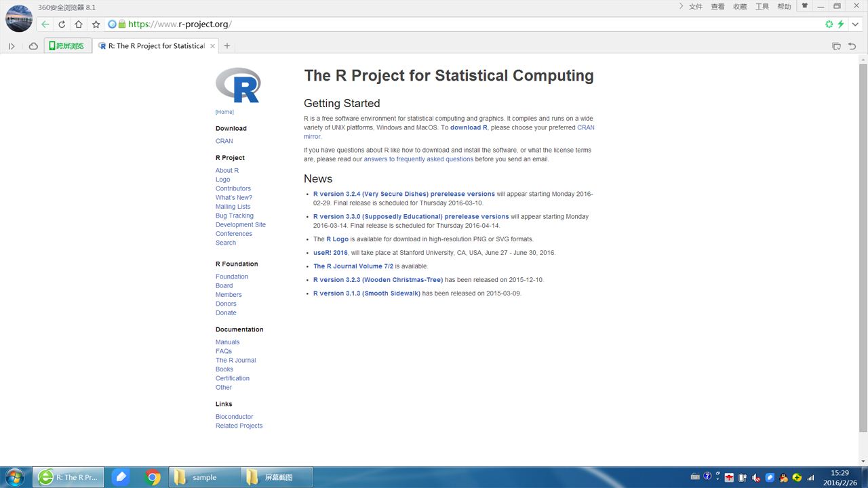Image resolution: width=868 pixels, height=488 pixels.
Task: Open R version 3.2.4 prerelease versions link
Action: [404, 194]
